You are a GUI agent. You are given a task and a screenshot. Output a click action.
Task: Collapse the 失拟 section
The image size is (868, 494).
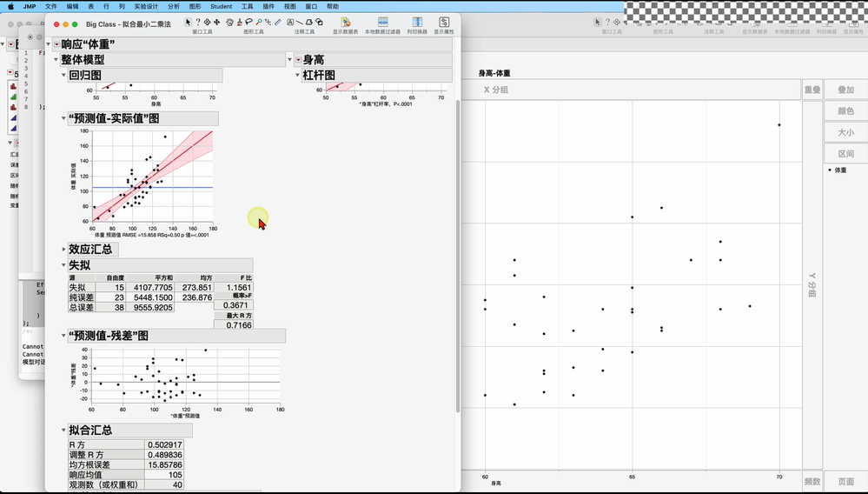[x=63, y=264]
